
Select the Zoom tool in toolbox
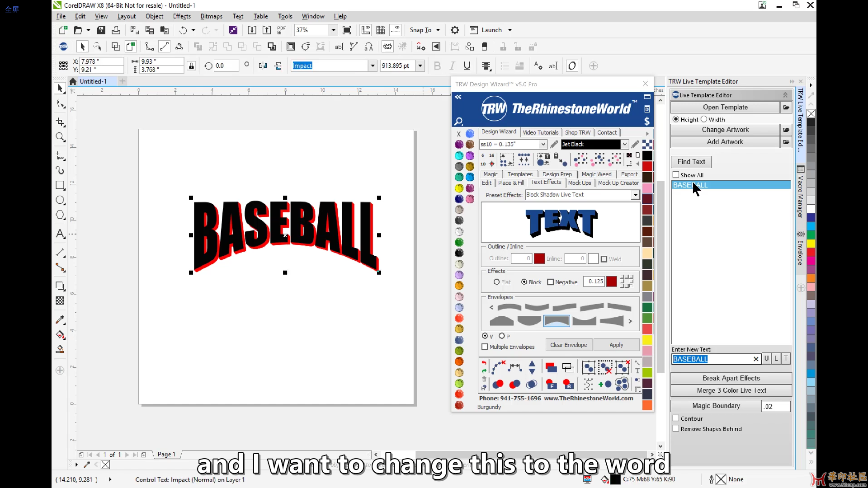coord(60,137)
